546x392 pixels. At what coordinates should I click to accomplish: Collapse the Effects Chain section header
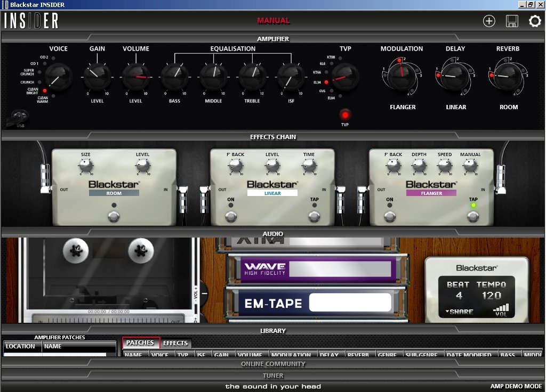click(273, 137)
